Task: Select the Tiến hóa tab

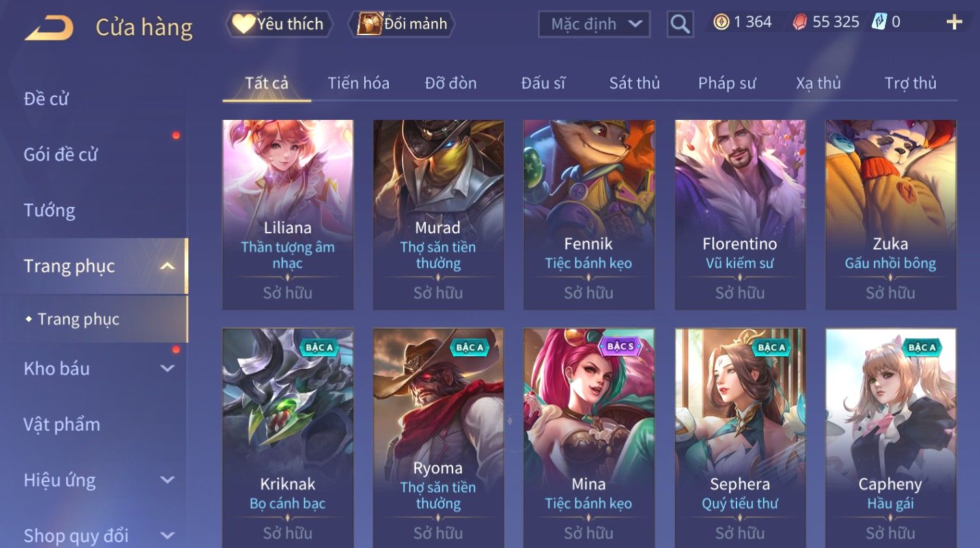Action: pyautogui.click(x=358, y=83)
